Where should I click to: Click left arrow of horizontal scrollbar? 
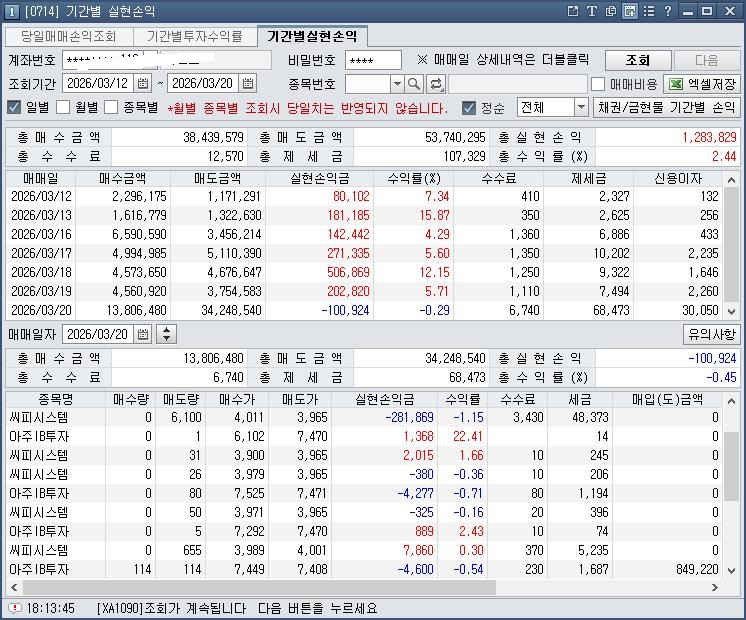(14, 587)
